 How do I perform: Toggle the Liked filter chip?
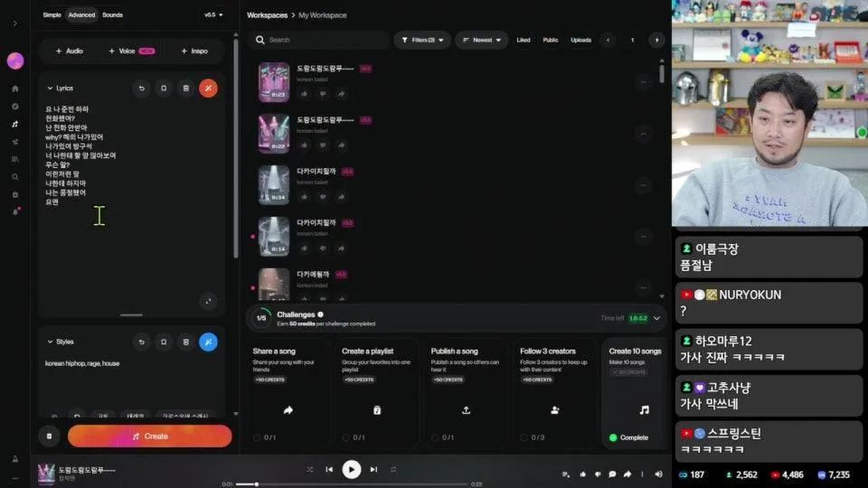[524, 40]
